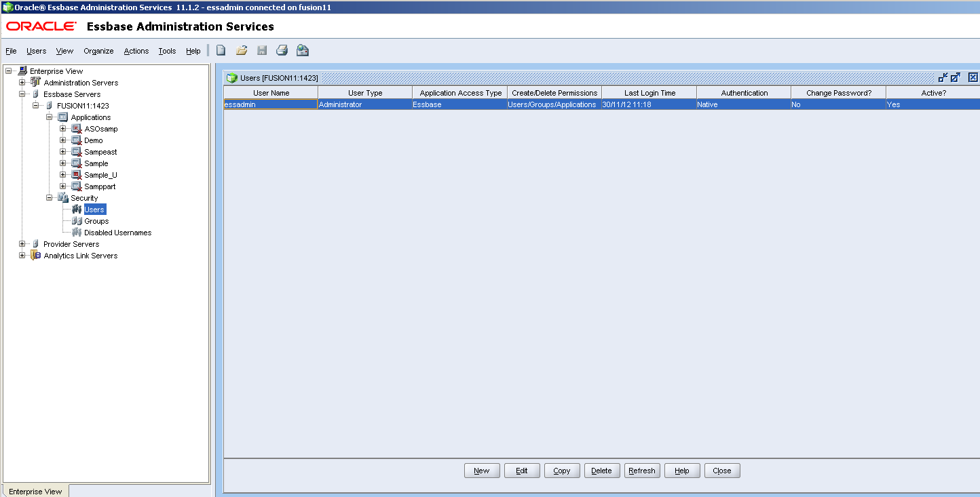Expand the Provider Servers node
Screen dimensions: 980x497
coord(20,243)
